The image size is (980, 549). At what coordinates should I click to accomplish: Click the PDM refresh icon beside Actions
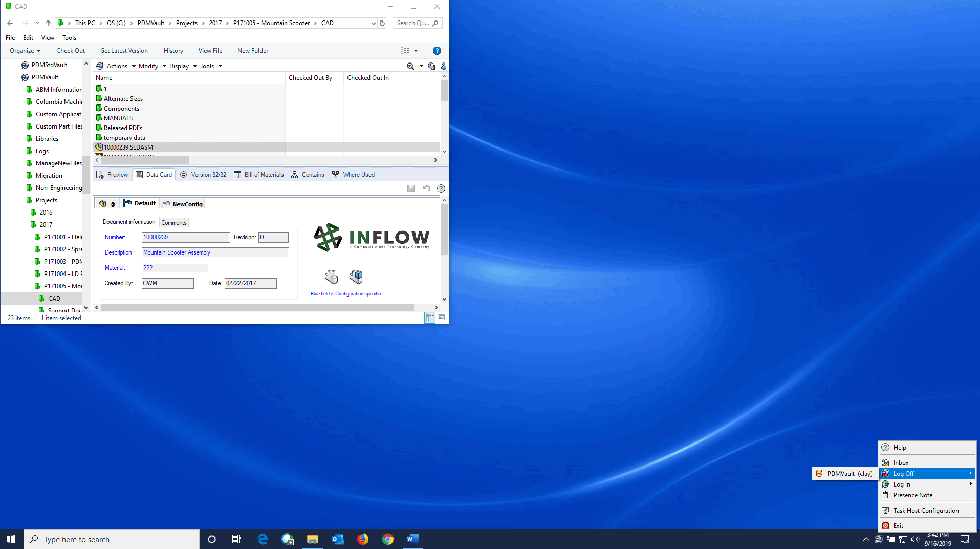[x=100, y=66]
